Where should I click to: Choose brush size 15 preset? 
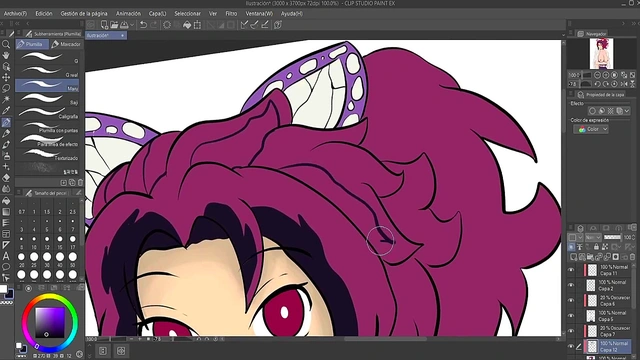tap(60, 242)
